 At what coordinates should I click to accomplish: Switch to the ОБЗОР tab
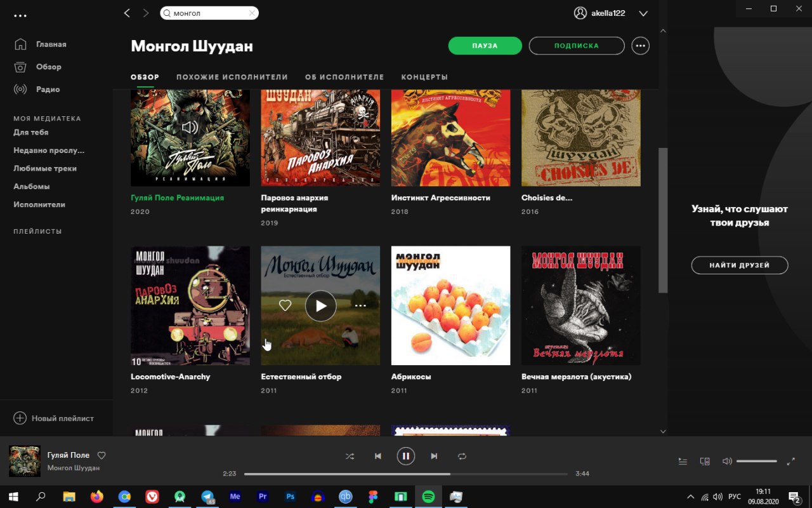(x=145, y=77)
